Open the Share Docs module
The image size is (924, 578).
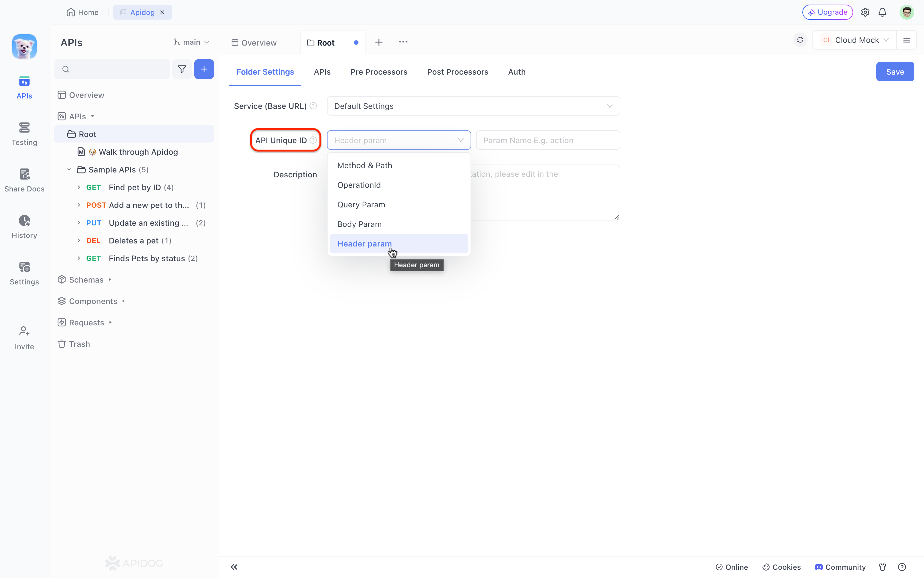coord(24,181)
